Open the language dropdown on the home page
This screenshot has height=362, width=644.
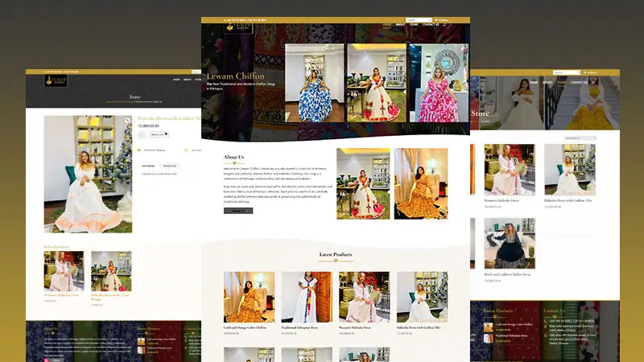[419, 19]
